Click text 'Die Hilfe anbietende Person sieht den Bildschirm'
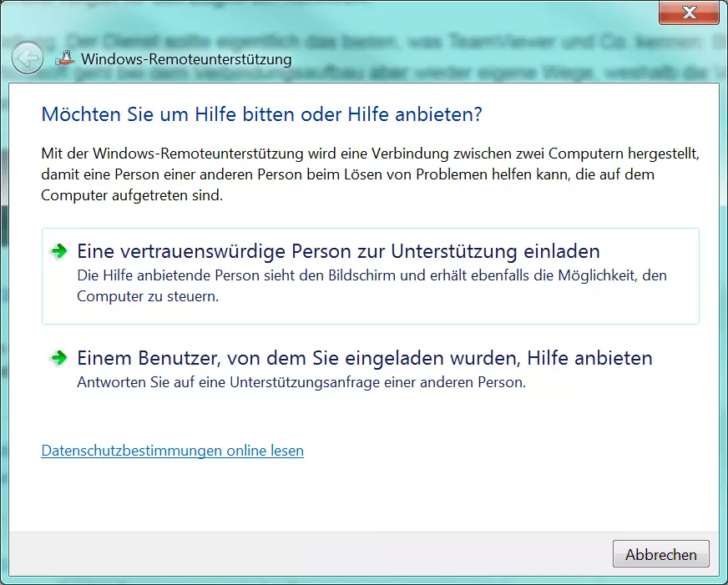This screenshot has width=728, height=585. (372, 285)
